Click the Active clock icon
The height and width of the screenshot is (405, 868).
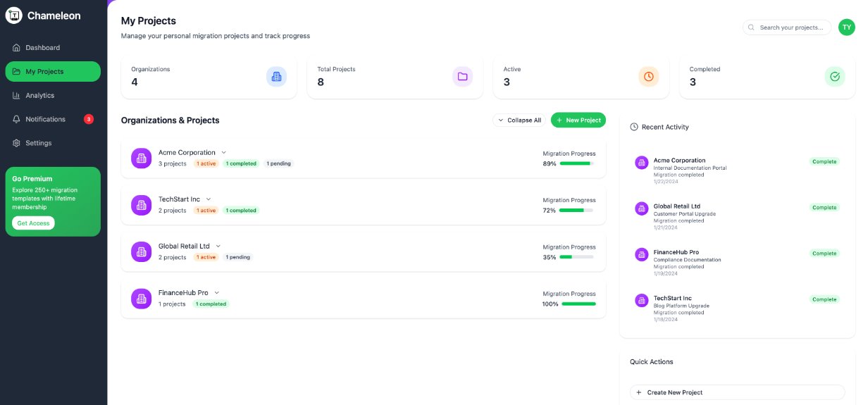click(648, 77)
